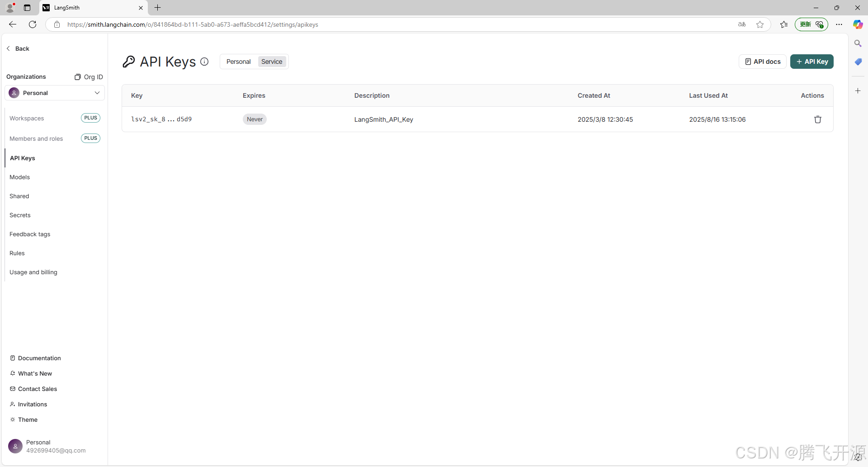The height and width of the screenshot is (467, 868).
Task: Switch to the Personal keys tab
Action: pyautogui.click(x=238, y=62)
